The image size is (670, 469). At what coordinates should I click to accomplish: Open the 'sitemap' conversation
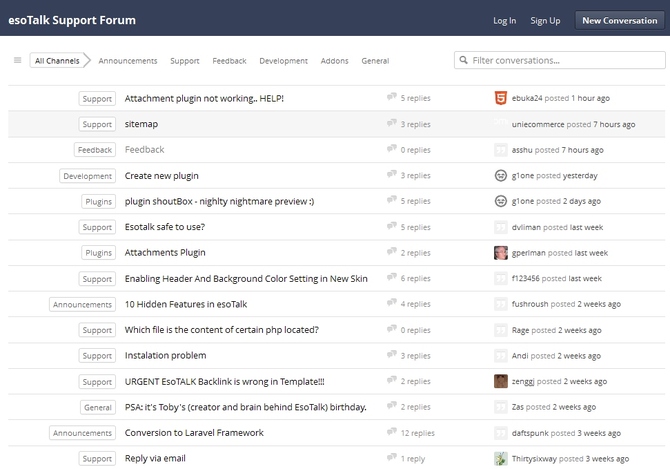tap(141, 124)
